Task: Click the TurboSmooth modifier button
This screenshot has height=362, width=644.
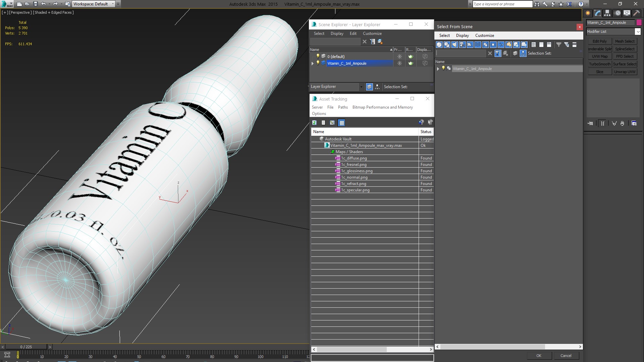Action: coord(599,64)
